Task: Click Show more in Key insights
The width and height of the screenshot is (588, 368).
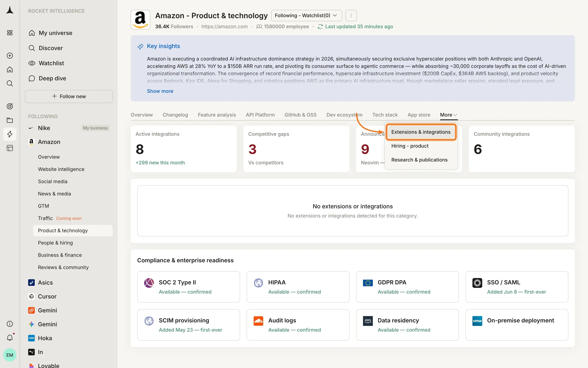Action: pos(160,91)
